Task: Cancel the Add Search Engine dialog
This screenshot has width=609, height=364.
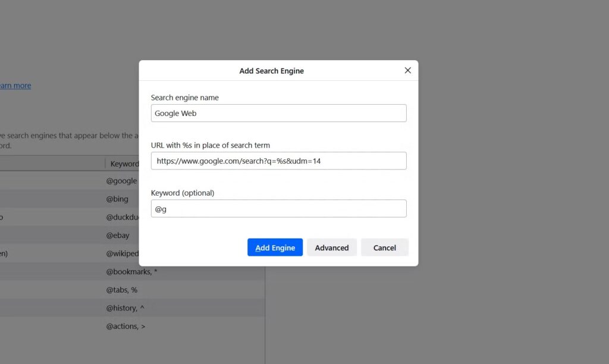Action: 385,247
